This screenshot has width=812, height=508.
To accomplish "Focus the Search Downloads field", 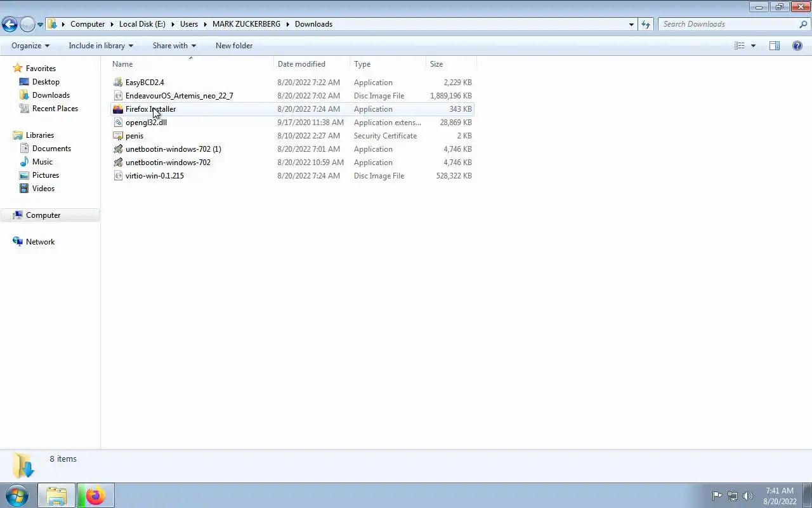I will [728, 24].
